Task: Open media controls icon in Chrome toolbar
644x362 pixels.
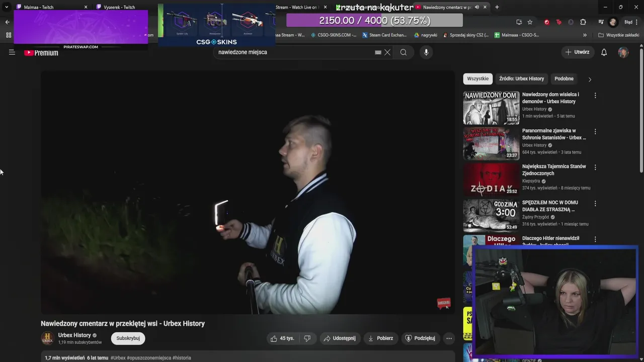Action: (x=601, y=22)
